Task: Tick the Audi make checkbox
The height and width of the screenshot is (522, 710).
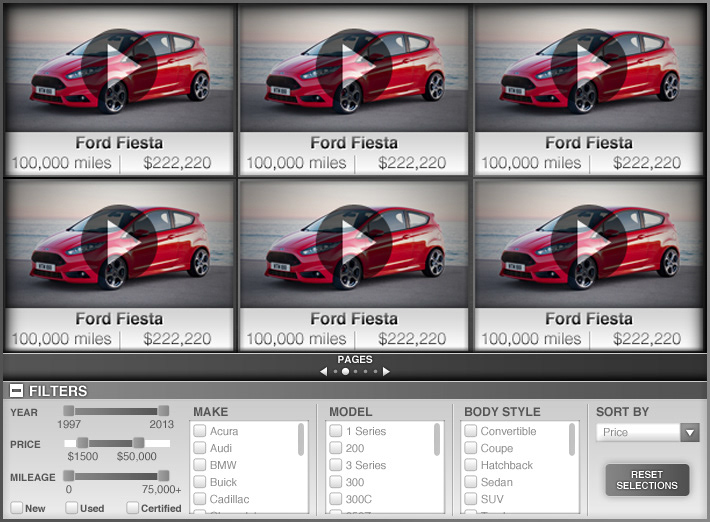Action: (200, 448)
